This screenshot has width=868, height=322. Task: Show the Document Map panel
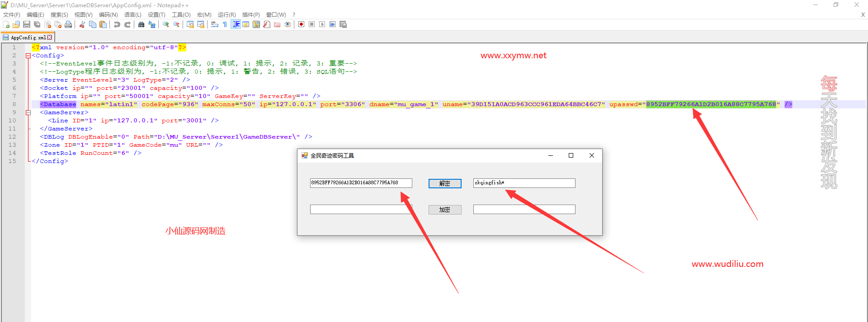(256, 24)
